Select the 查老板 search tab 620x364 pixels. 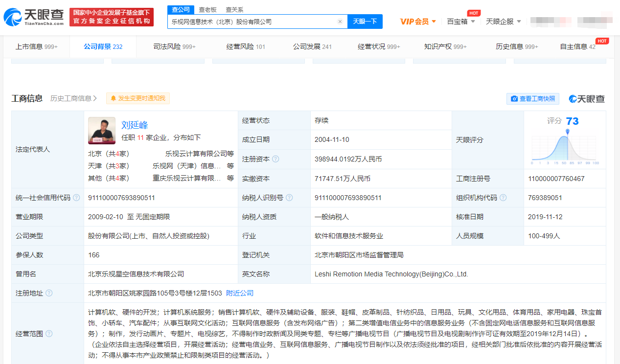(x=207, y=9)
